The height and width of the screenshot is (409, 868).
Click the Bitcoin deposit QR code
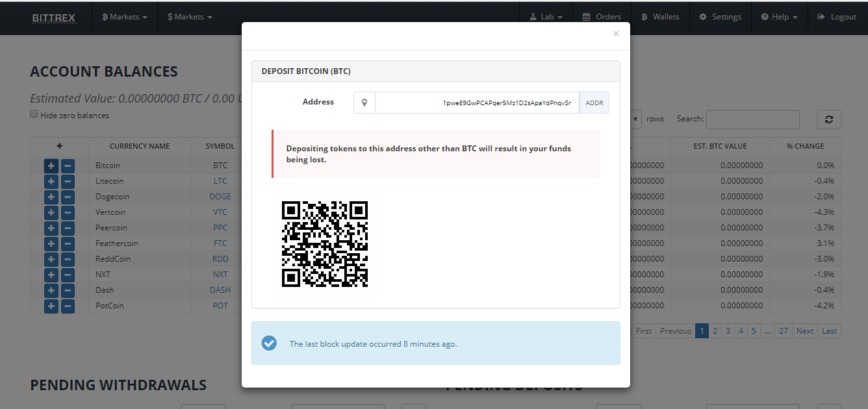pyautogui.click(x=325, y=243)
